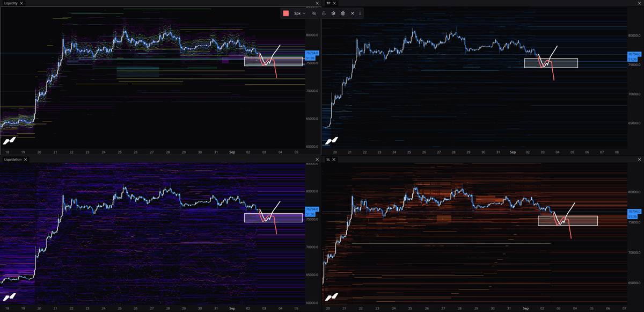Screen dimensions: 644x312
Task: Toggle the drawing lock icon
Action: 324,13
